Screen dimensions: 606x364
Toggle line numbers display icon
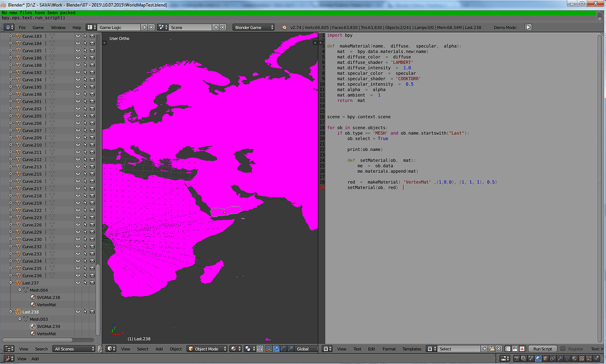click(x=508, y=349)
